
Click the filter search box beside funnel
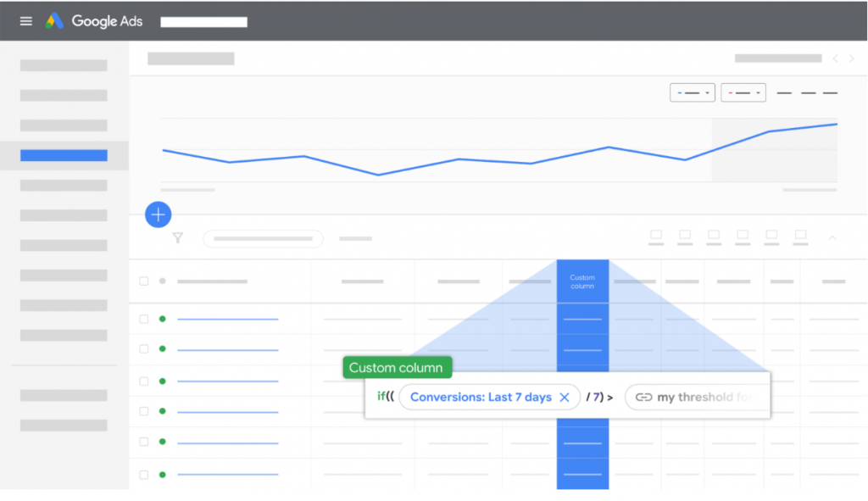point(263,238)
